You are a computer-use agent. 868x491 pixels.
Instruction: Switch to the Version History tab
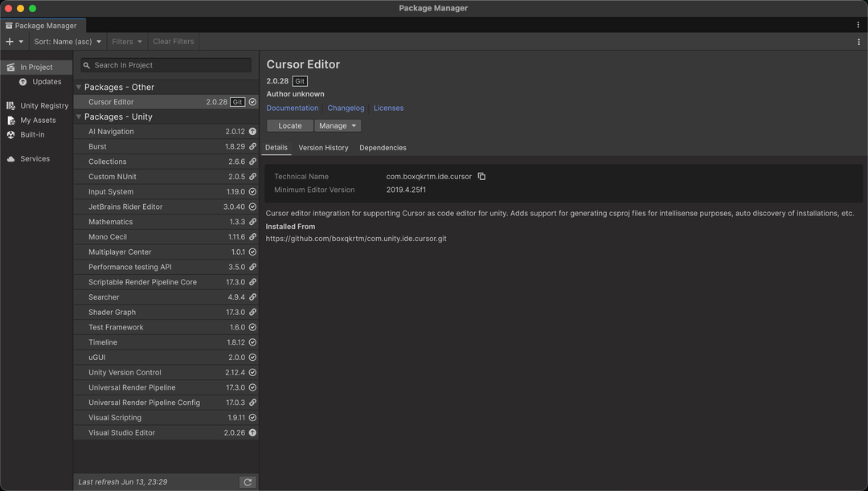click(x=323, y=148)
